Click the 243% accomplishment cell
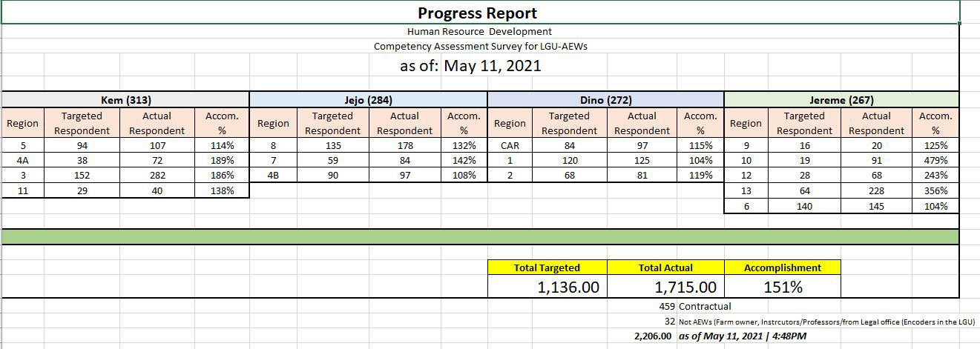The image size is (980, 349). [x=935, y=176]
